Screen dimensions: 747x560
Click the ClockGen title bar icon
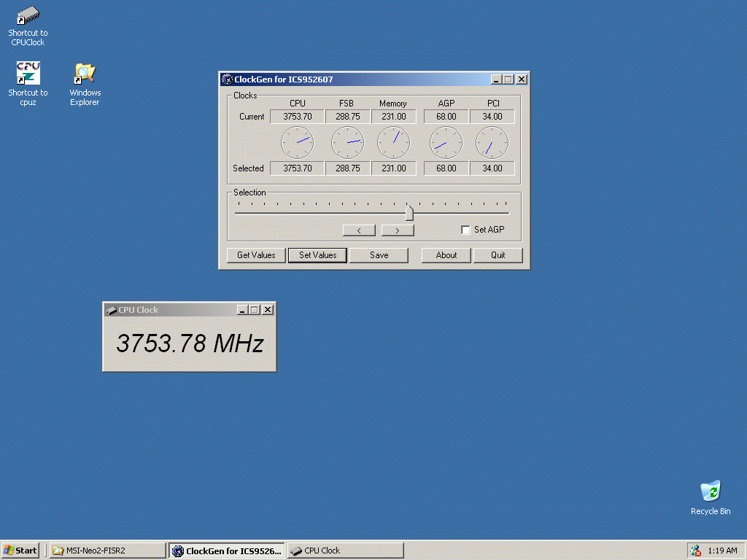click(x=228, y=79)
